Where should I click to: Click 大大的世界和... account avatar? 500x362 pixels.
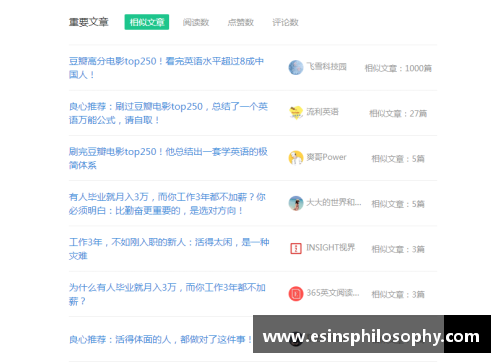pos(296,203)
